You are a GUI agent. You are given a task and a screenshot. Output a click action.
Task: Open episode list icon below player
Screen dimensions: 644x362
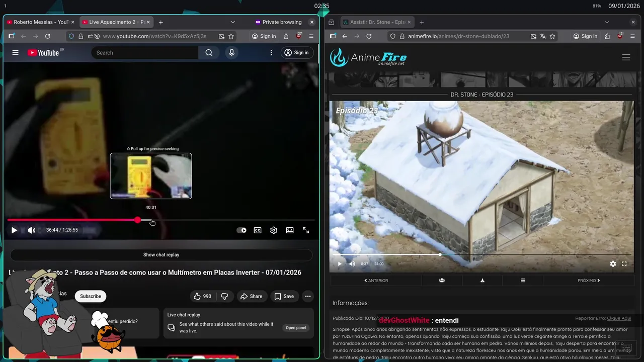tap(523, 281)
